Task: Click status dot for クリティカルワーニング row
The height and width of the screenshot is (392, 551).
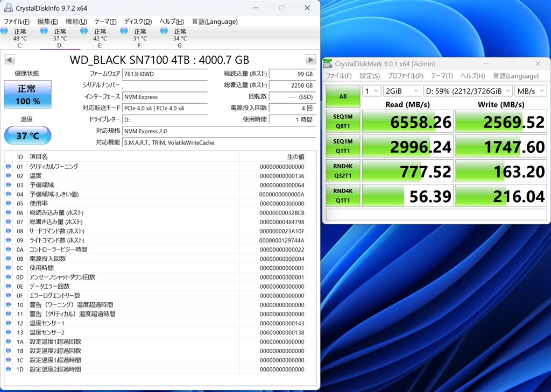Action: 9,166
